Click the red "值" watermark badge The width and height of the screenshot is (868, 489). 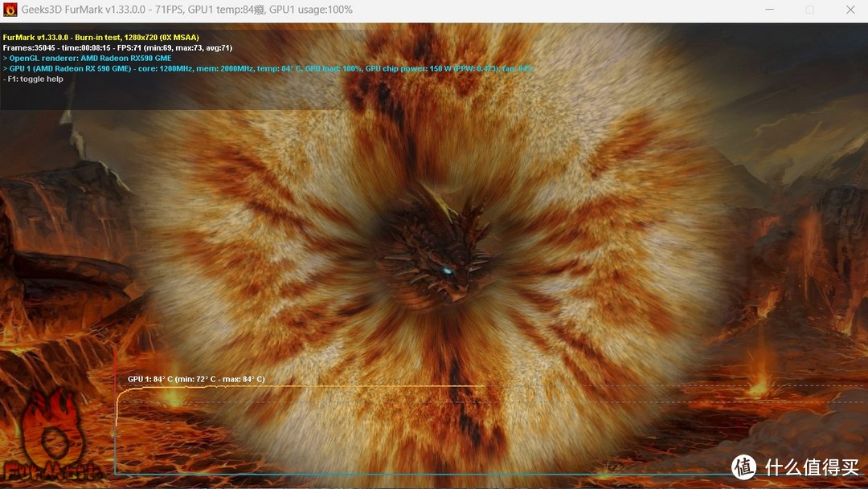click(743, 467)
